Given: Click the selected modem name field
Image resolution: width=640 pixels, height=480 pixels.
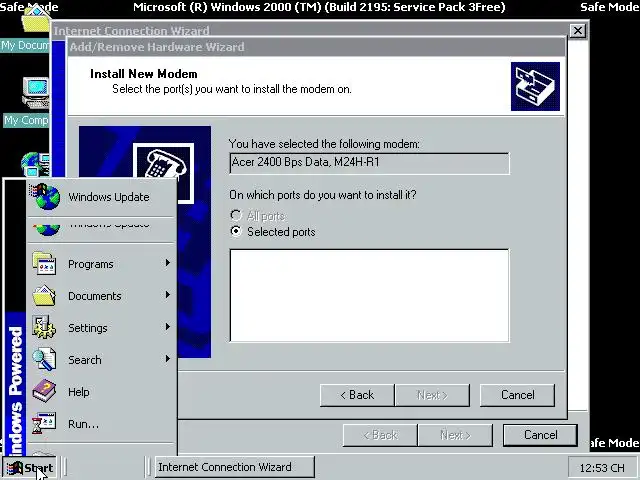Looking at the screenshot, I should coord(369,163).
